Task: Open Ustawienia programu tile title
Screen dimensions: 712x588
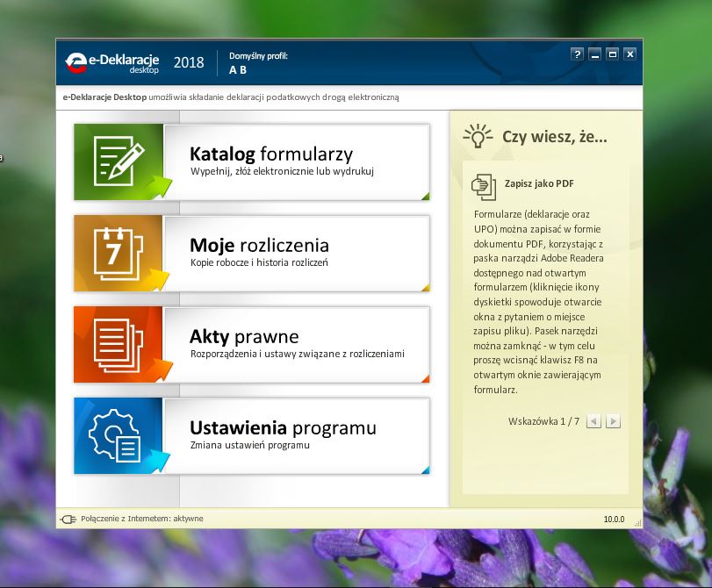Action: point(283,427)
